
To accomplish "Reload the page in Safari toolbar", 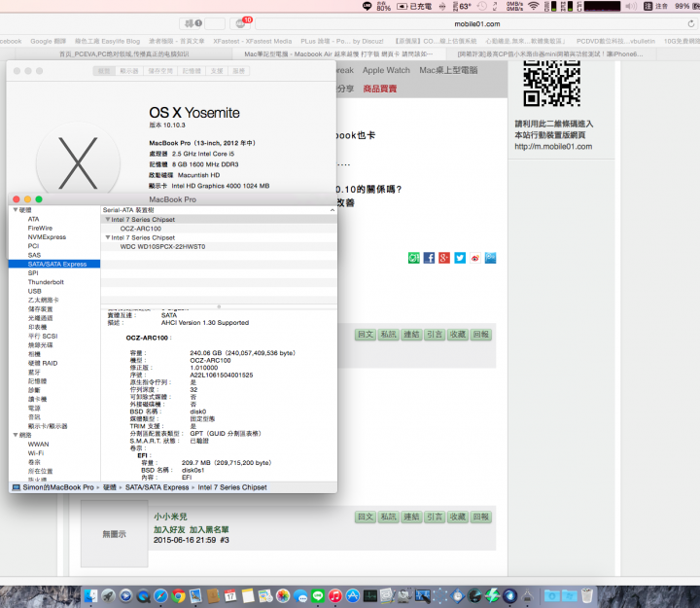I will click(691, 23).
